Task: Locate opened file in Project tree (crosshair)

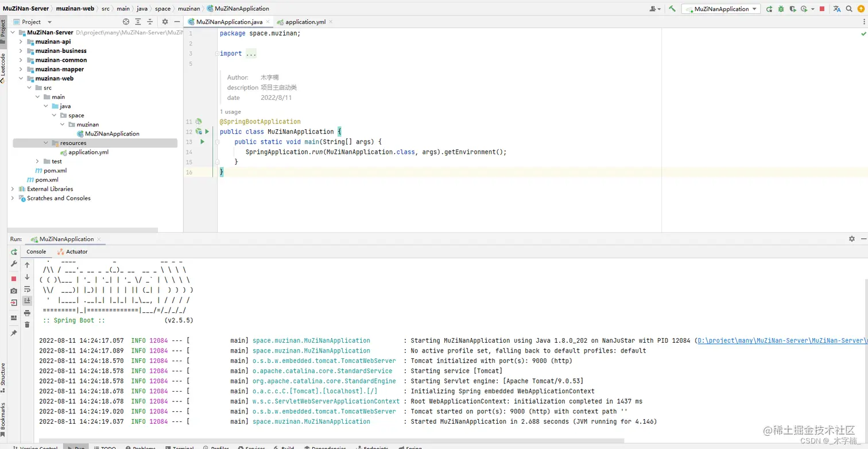Action: pos(126,22)
